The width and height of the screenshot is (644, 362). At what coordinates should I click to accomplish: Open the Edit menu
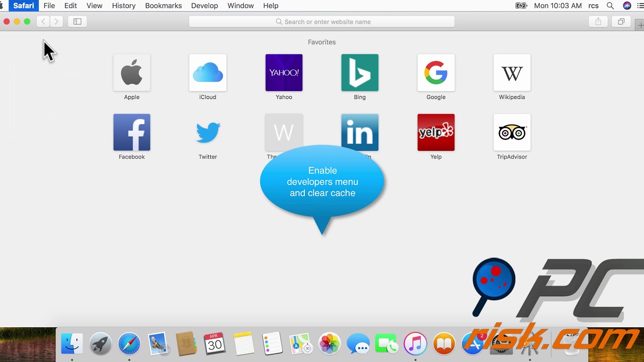point(70,6)
